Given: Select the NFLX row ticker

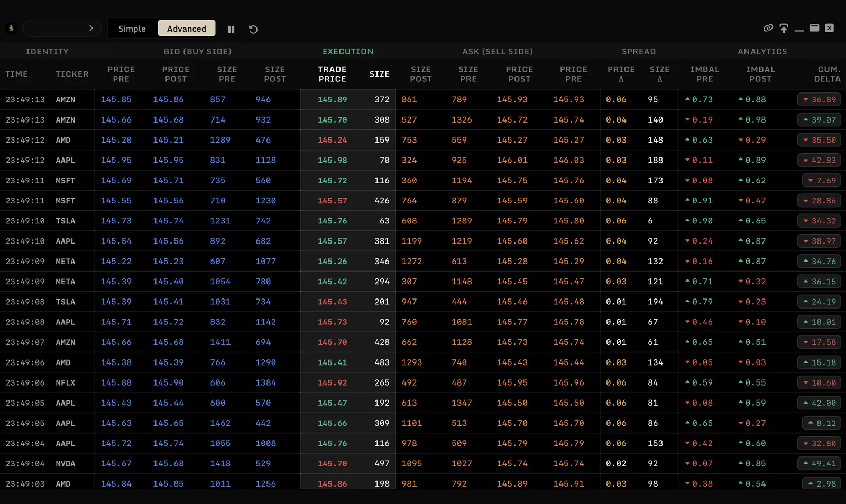Looking at the screenshot, I should coord(66,382).
